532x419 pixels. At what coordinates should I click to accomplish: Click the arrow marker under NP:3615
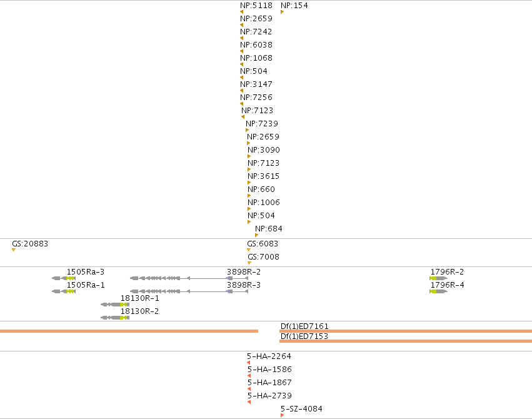[249, 183]
